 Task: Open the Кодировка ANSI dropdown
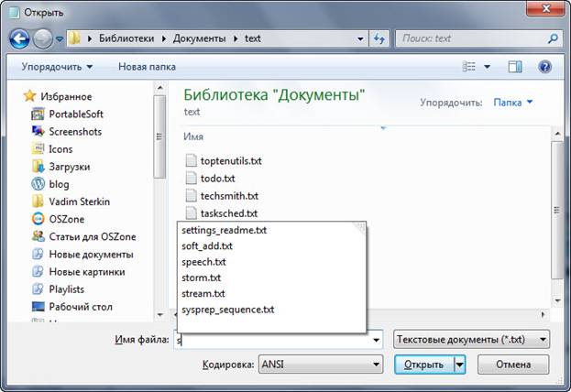(321, 365)
